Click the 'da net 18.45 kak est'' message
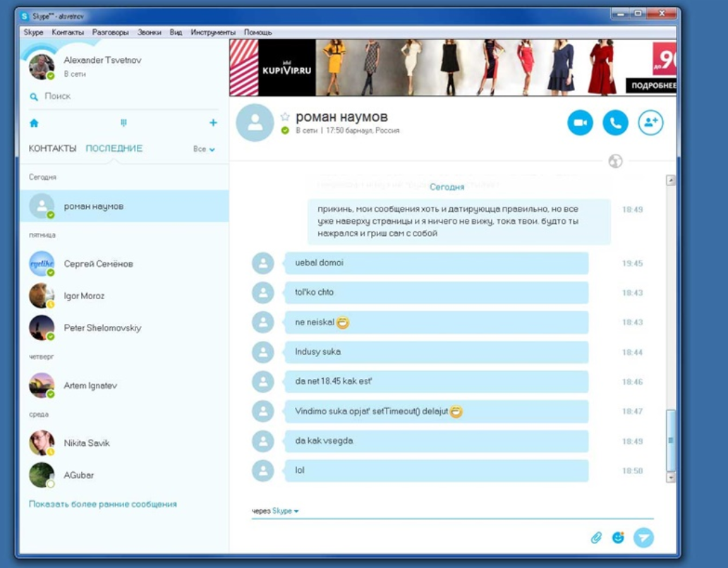Screen dimensions: 728x568 [x=437, y=381]
